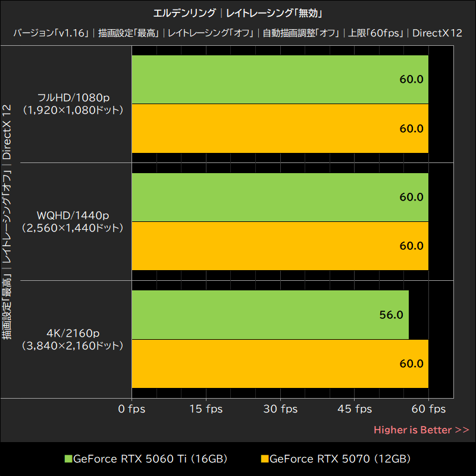Click the 0 fps axis label
This screenshot has width=476, height=476.
(x=131, y=409)
